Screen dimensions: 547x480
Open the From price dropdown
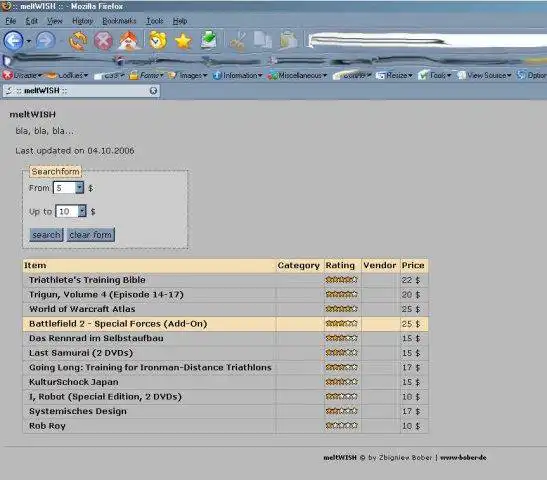point(68,188)
